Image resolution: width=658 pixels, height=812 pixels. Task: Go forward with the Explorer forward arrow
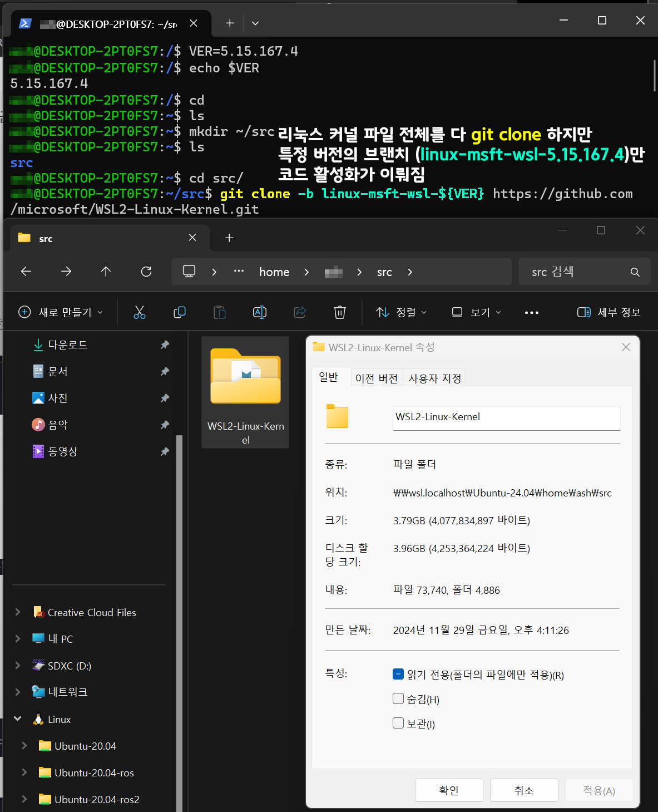pos(66,272)
